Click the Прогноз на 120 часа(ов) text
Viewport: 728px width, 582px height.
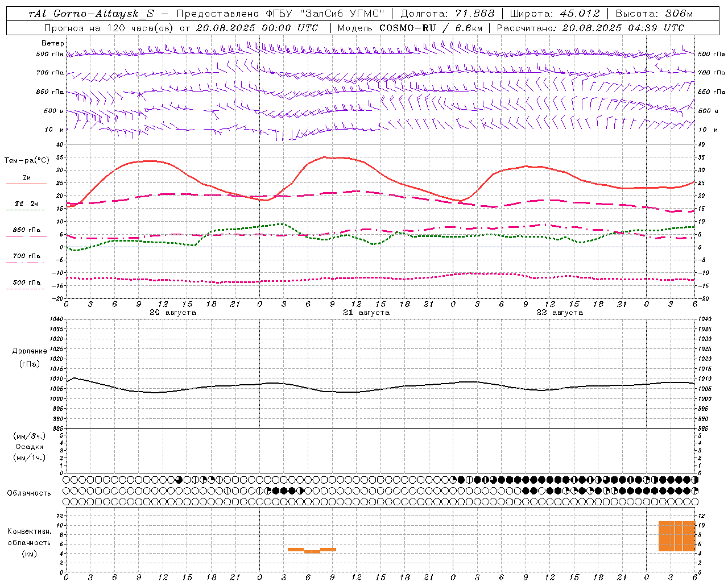coord(109,28)
